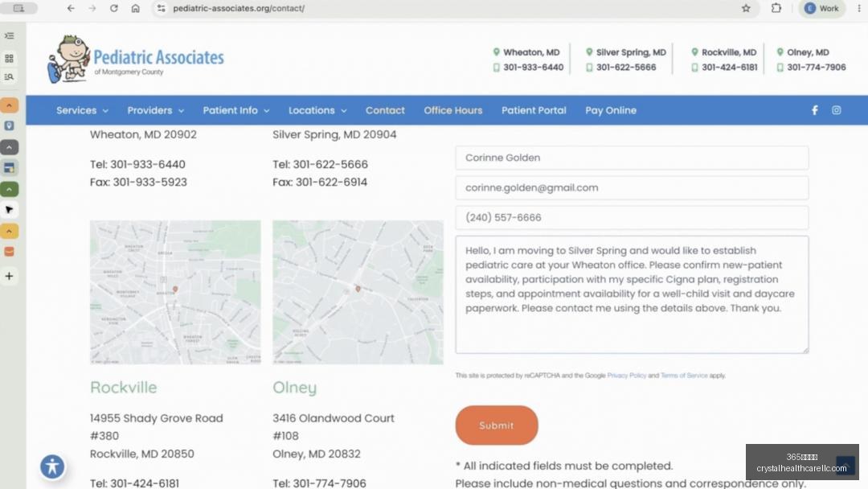Open the Terms of Service link

tap(684, 376)
